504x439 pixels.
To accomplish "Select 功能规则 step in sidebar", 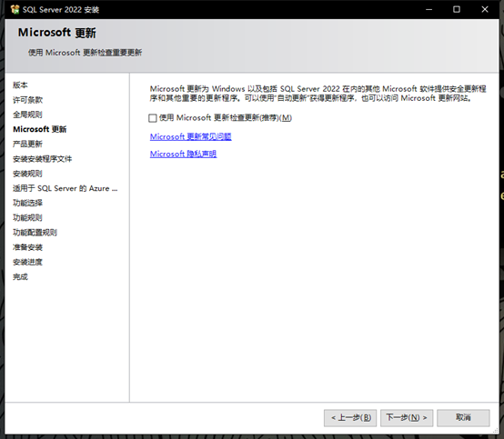I will point(27,218).
